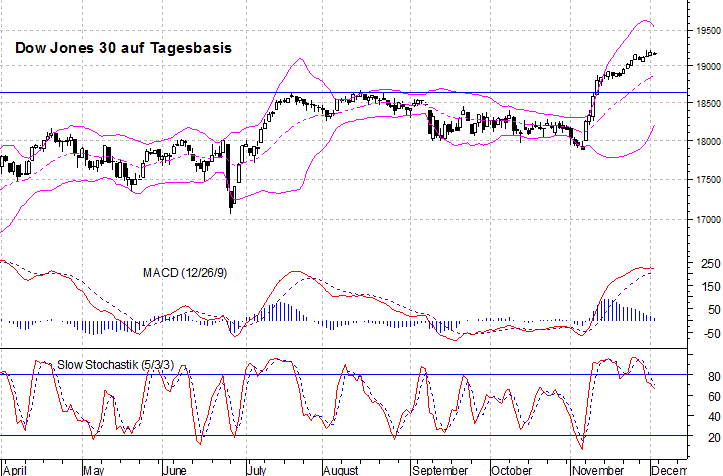Click the -50 value on MACD scale

pos(710,333)
